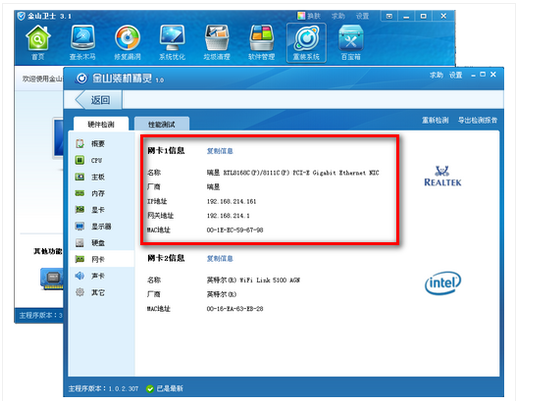Switch to the 性能测试 tab

[x=162, y=124]
